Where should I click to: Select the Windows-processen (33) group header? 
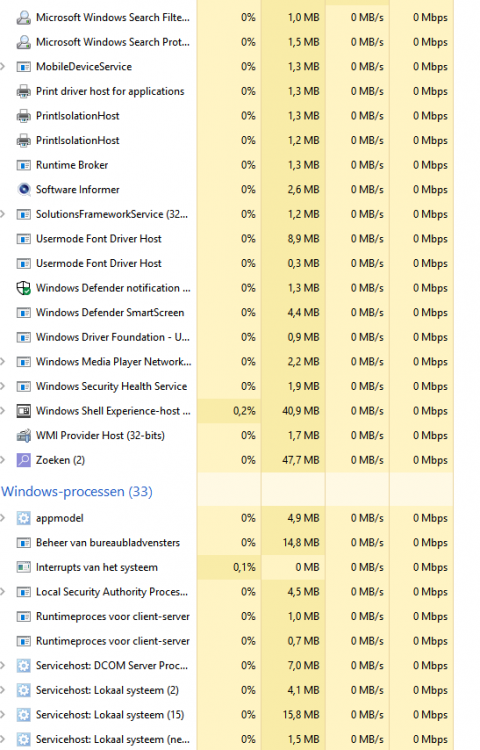click(x=77, y=491)
